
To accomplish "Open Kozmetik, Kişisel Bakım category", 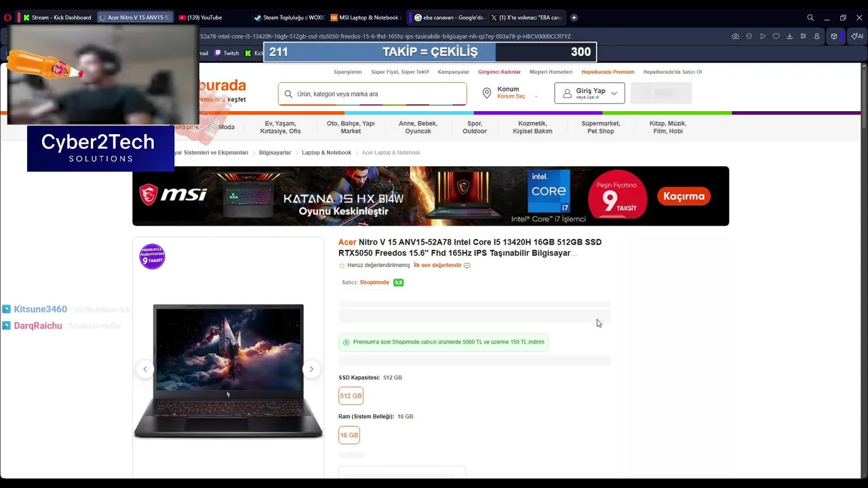I will (x=532, y=127).
